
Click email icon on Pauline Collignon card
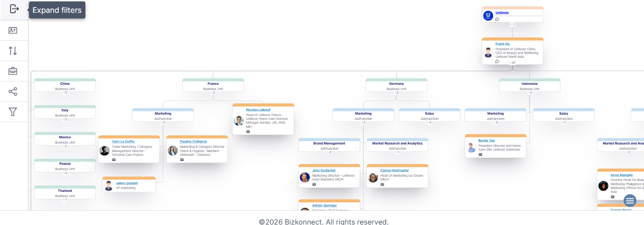[182, 160]
